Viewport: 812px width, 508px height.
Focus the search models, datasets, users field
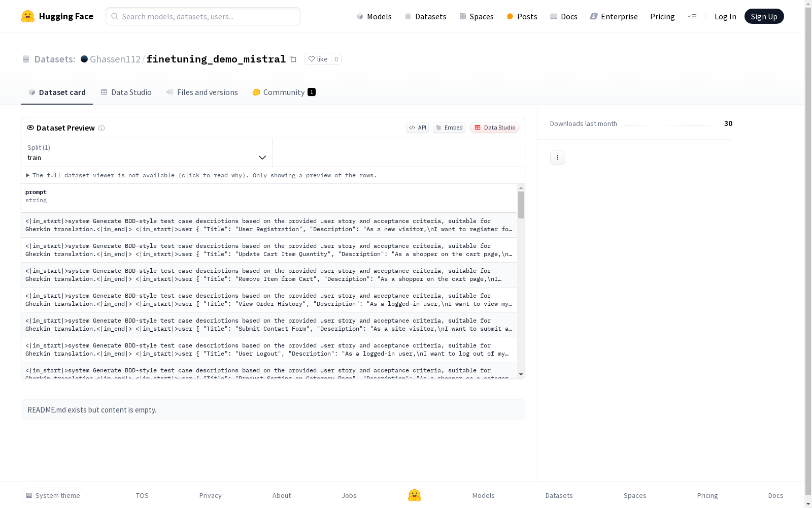point(203,16)
